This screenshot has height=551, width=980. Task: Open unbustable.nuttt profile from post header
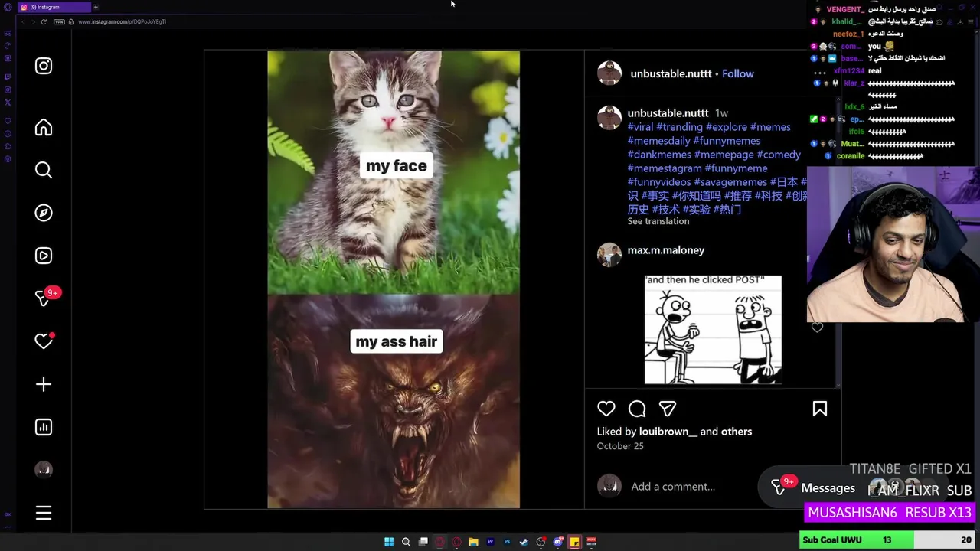pyautogui.click(x=671, y=73)
